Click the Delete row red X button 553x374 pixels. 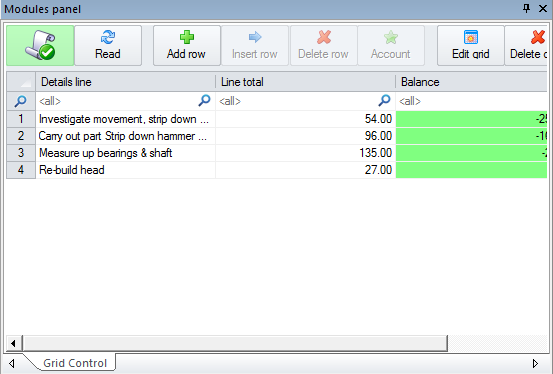tap(323, 46)
